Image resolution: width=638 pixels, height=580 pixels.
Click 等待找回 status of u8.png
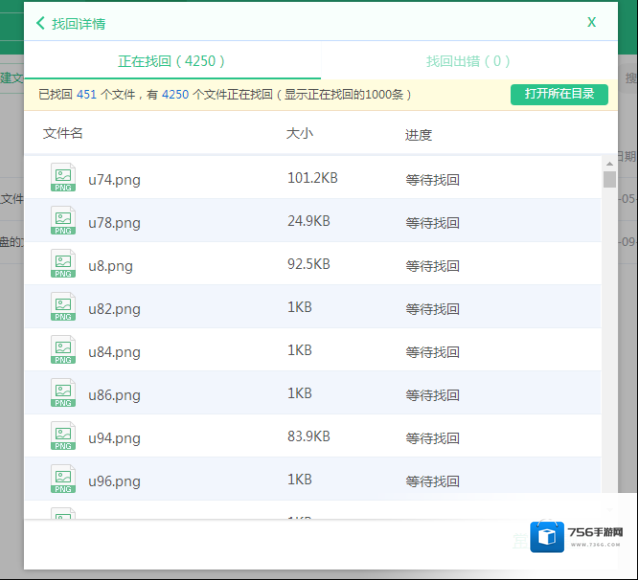pyautogui.click(x=432, y=266)
